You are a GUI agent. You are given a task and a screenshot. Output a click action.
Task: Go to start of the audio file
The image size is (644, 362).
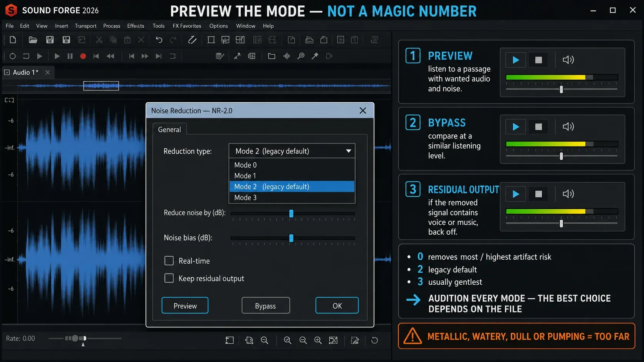96,56
